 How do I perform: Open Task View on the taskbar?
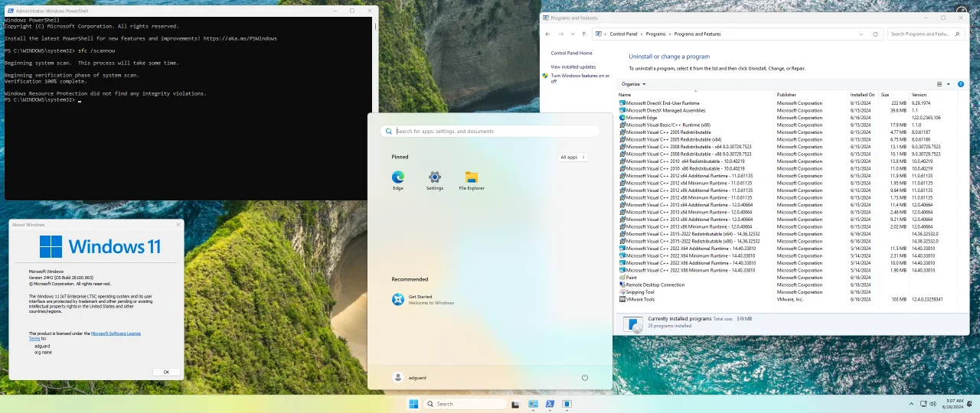click(515, 404)
